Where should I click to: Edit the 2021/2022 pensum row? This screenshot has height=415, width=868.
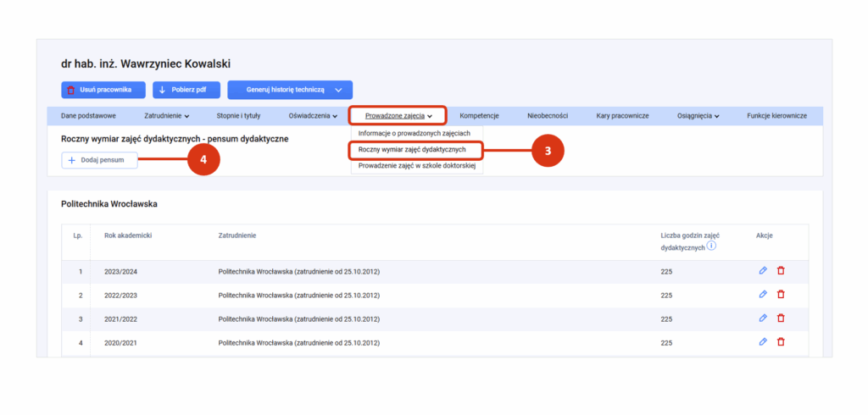click(x=763, y=318)
